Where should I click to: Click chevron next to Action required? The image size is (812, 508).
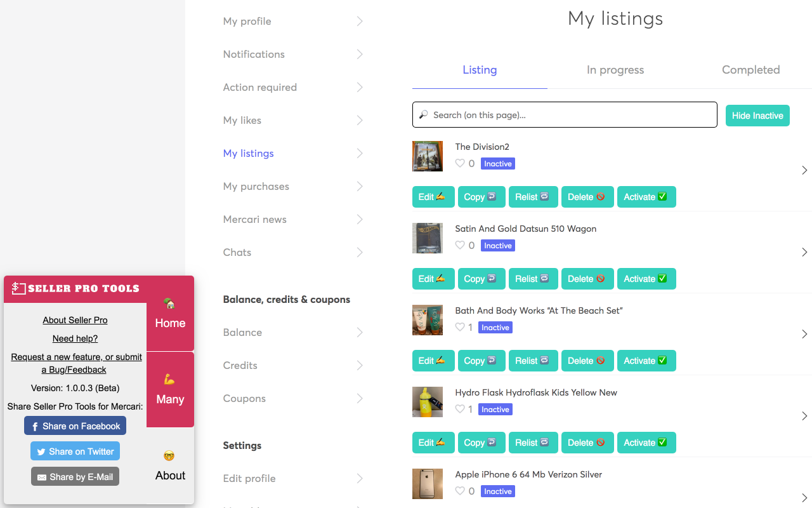click(360, 87)
